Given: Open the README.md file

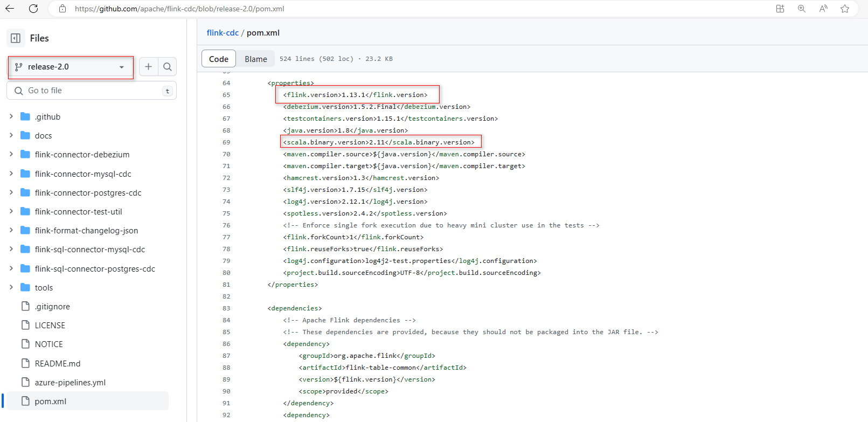Looking at the screenshot, I should tap(57, 364).
